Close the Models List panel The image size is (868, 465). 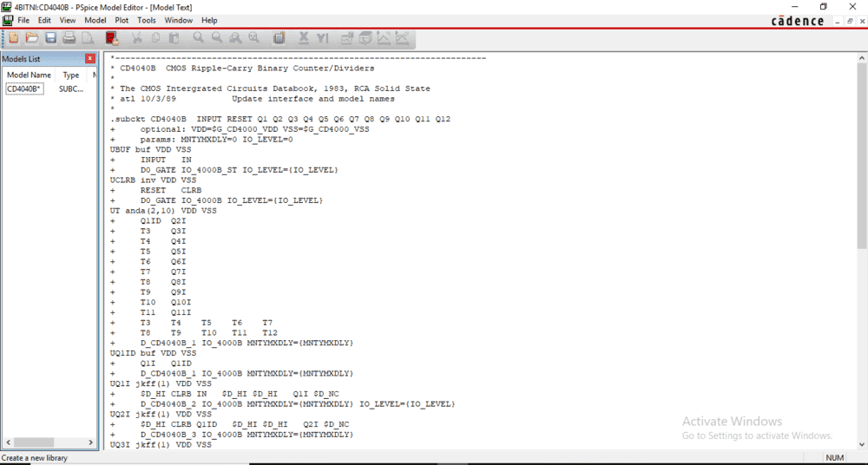click(x=89, y=59)
